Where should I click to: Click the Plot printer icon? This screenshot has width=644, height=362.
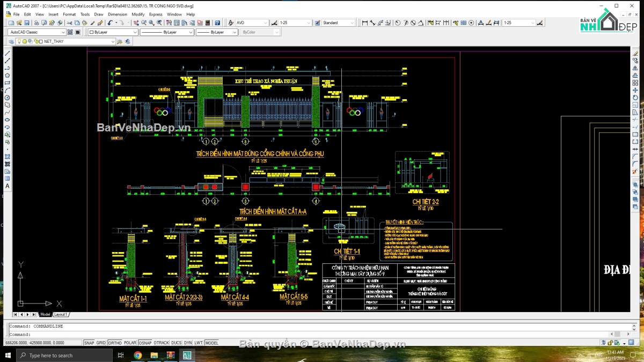(x=36, y=23)
